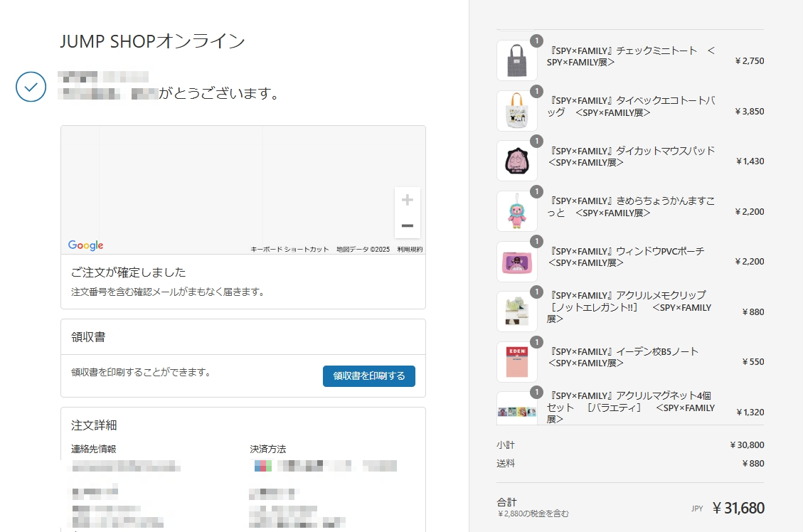This screenshot has height=532, width=803.
Task: Click the ¥30,800 subtotal amount
Action: pos(747,445)
